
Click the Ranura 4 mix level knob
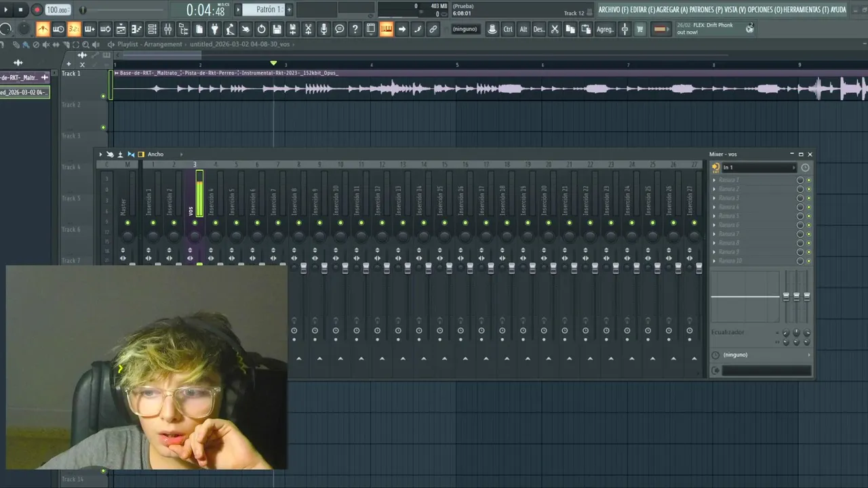800,207
